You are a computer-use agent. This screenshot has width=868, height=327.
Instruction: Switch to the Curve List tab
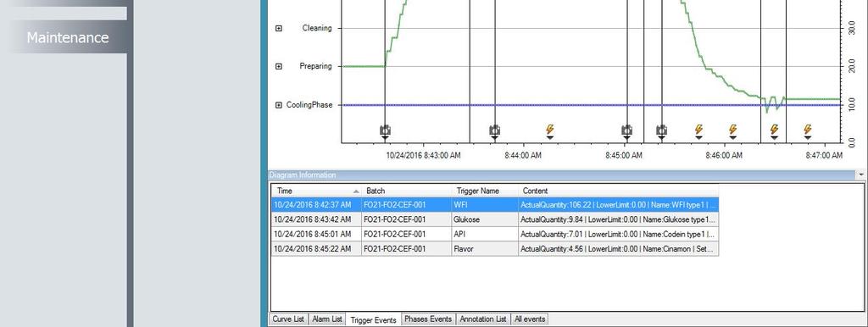[288, 319]
